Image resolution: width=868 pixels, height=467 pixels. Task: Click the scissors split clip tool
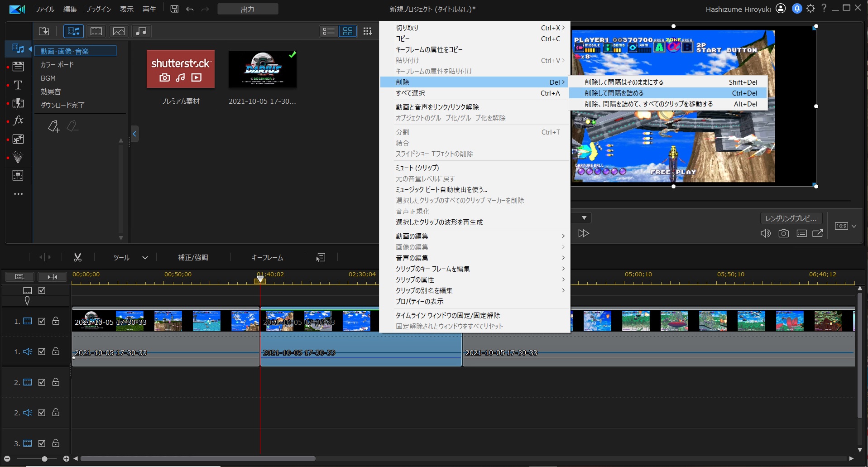point(78,257)
